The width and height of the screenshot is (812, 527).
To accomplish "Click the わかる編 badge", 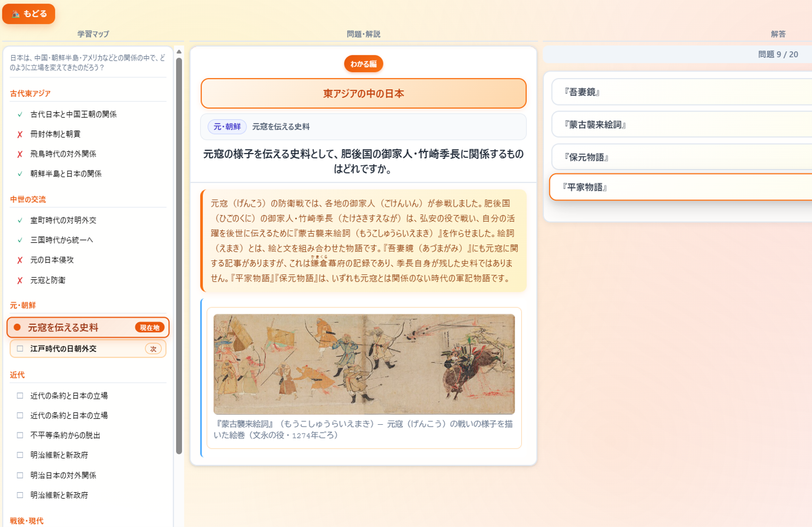I will pos(363,64).
